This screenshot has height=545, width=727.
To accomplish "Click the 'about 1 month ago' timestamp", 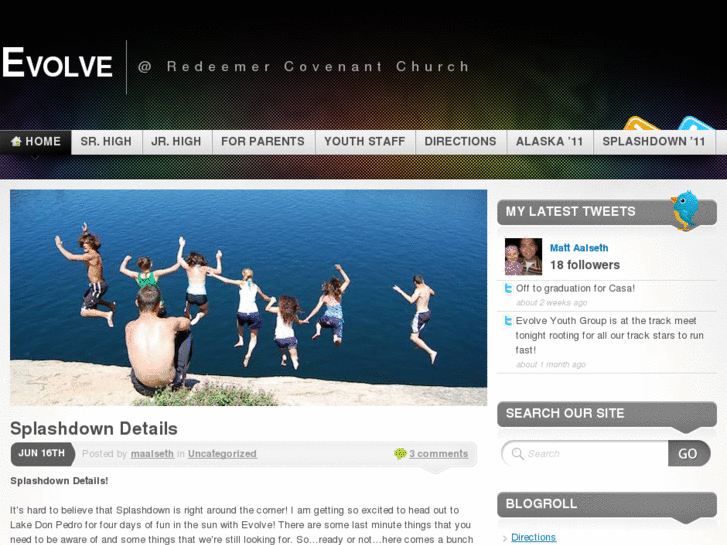I will click(x=551, y=365).
